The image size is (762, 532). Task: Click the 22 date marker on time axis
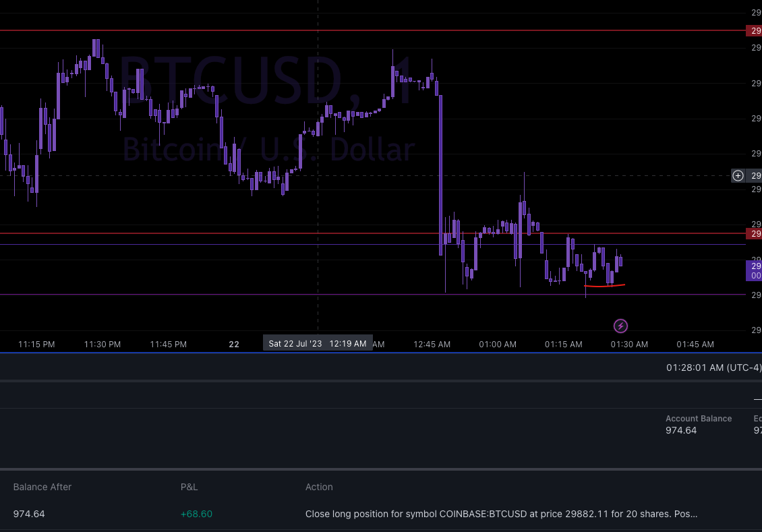tap(234, 344)
